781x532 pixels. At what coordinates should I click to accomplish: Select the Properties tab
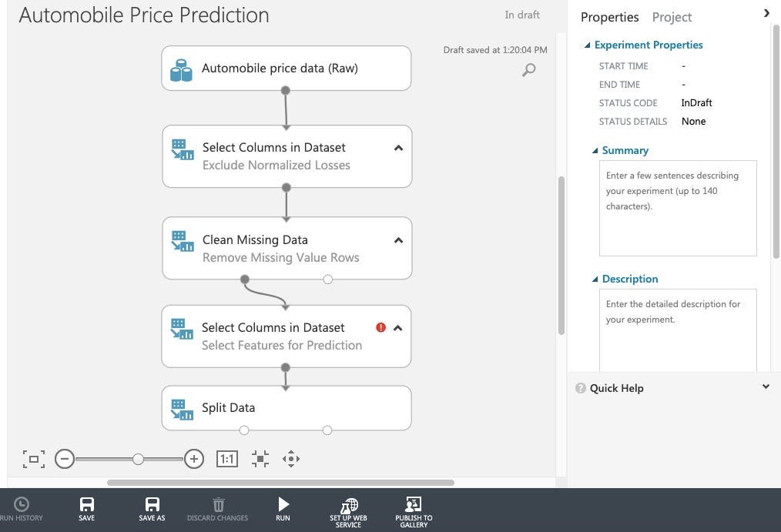click(609, 17)
